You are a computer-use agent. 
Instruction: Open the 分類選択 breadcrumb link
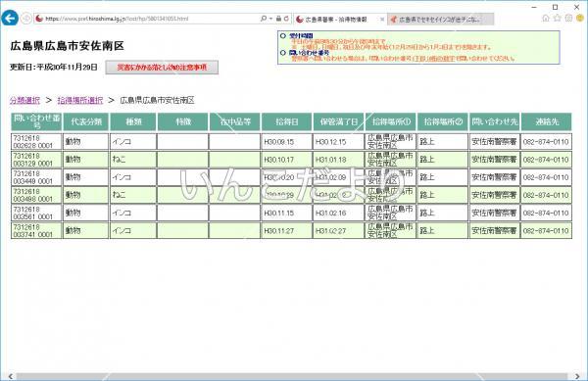pyautogui.click(x=24, y=101)
